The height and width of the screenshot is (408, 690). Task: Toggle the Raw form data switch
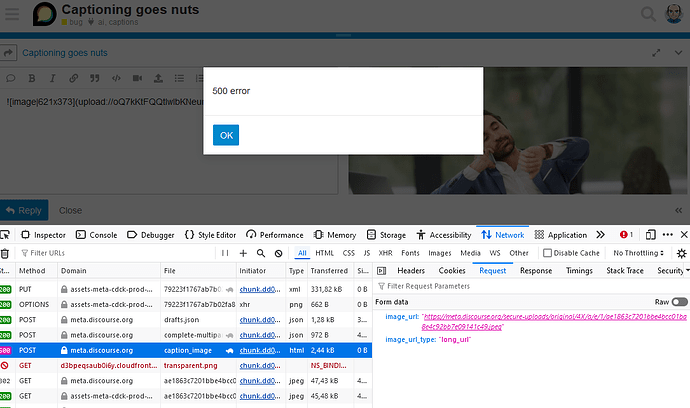679,302
